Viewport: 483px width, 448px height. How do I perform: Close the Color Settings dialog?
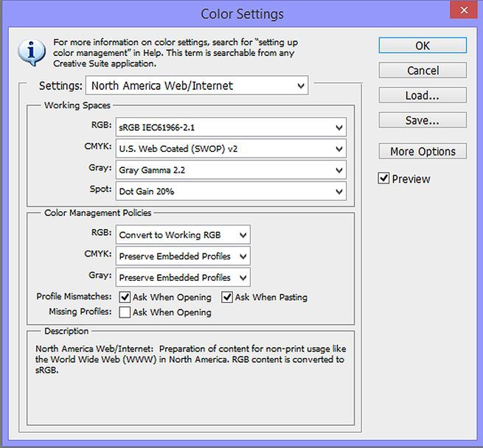464,10
